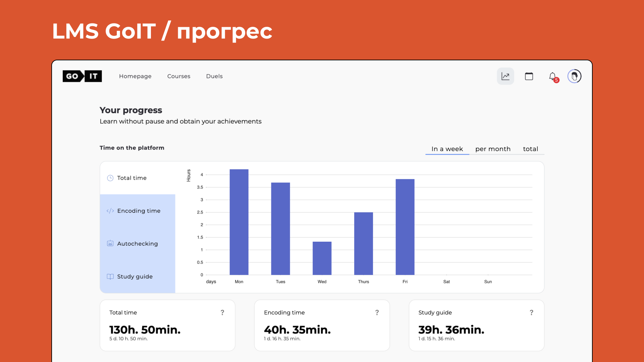Viewport: 644px width, 362px height.
Task: Go to Homepage in the navigation
Action: coord(135,76)
